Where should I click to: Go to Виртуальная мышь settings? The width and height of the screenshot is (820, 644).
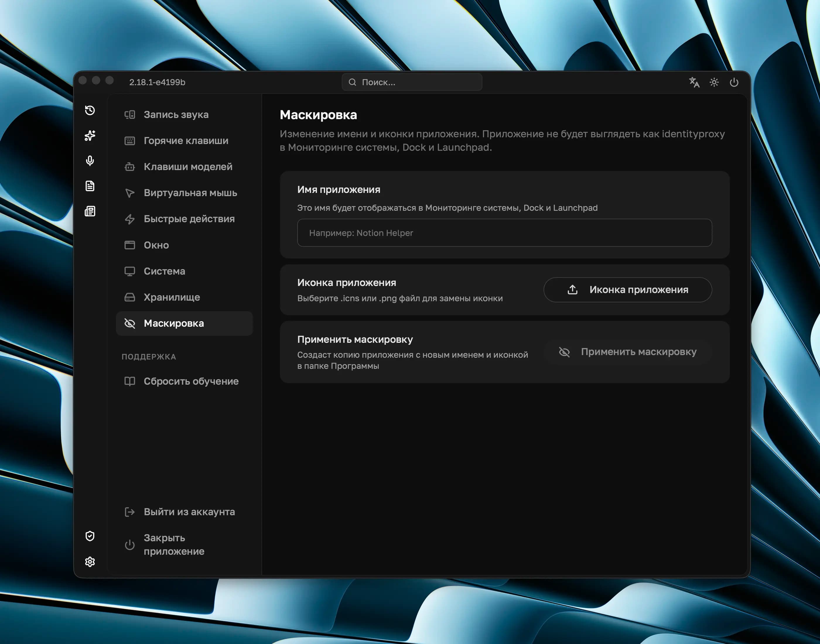pyautogui.click(x=190, y=193)
